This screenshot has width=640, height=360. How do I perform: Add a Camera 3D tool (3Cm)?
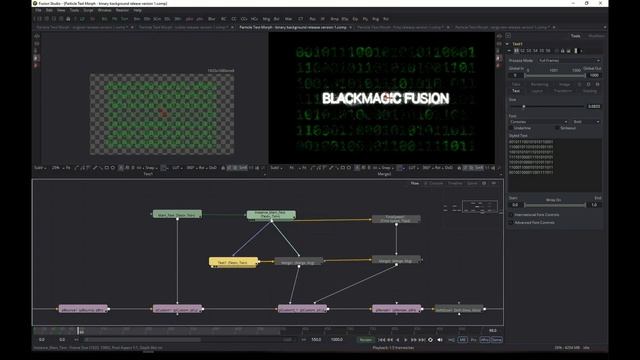pos(157,19)
